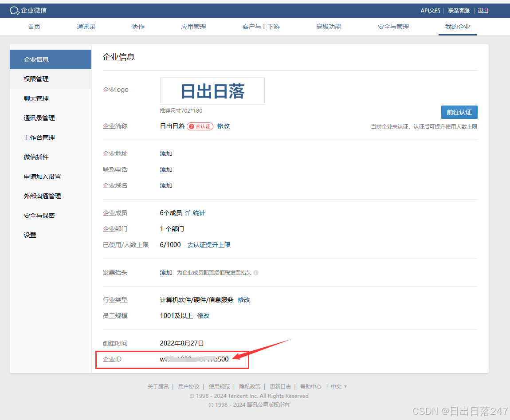The image size is (510, 420).
Task: Click the 6/1000 usage value
Action: point(170,245)
